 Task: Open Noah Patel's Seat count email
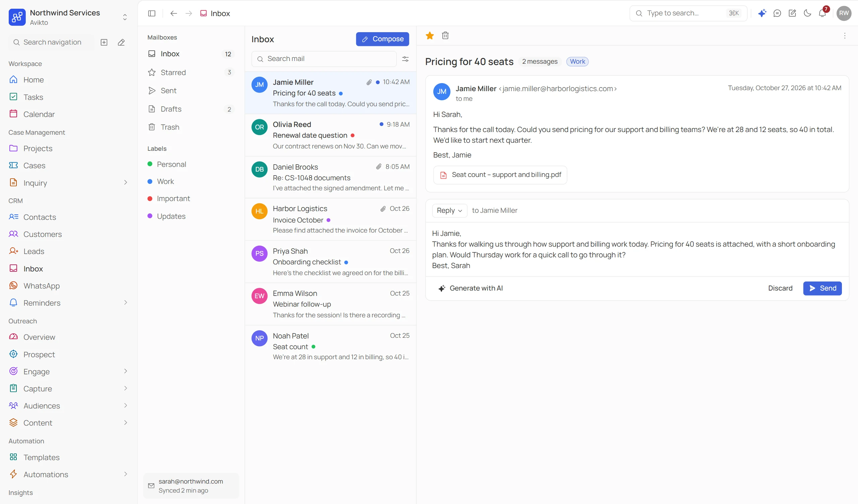pos(330,346)
